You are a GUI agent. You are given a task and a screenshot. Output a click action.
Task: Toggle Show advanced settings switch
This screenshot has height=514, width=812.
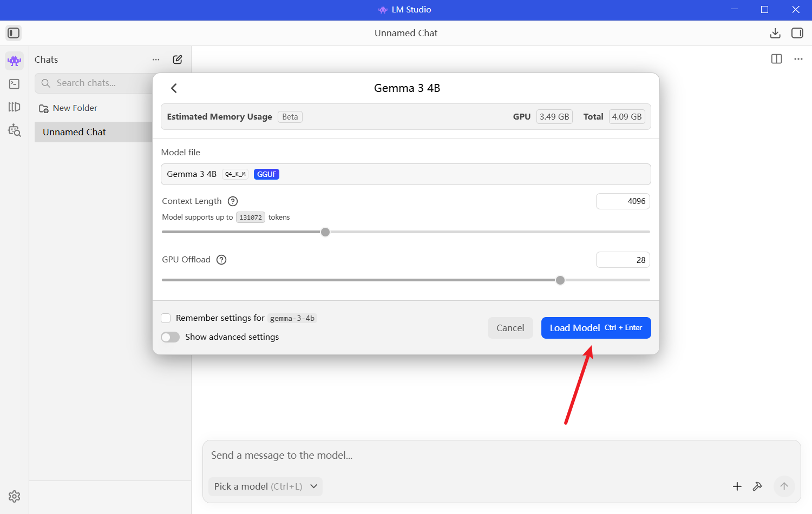(x=171, y=337)
